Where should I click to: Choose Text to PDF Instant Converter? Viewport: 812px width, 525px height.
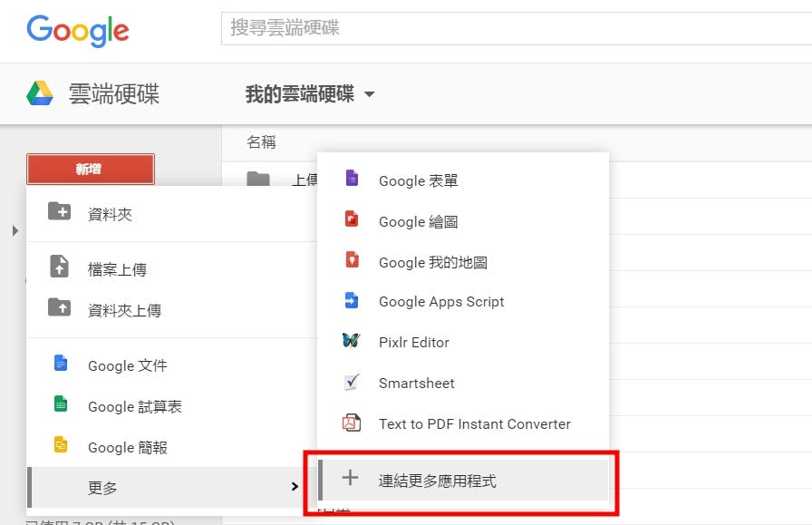pos(463,424)
